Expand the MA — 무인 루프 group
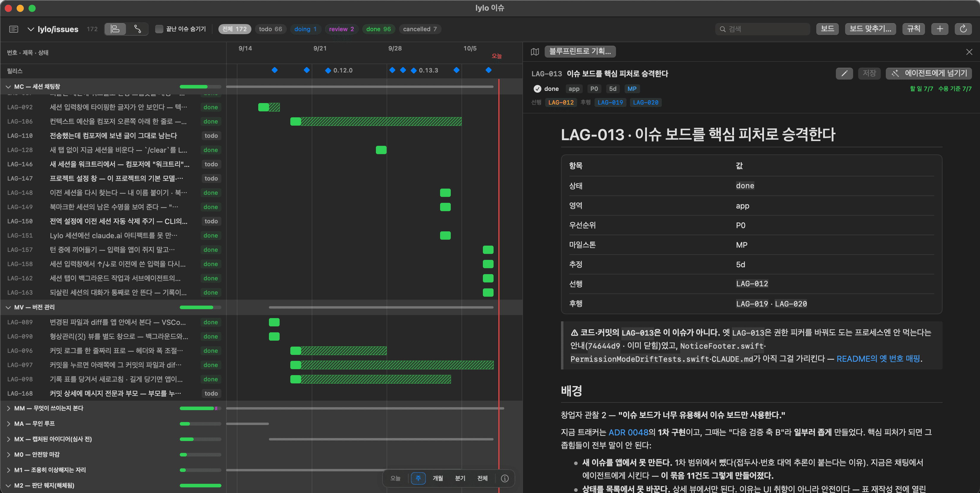 click(x=8, y=424)
